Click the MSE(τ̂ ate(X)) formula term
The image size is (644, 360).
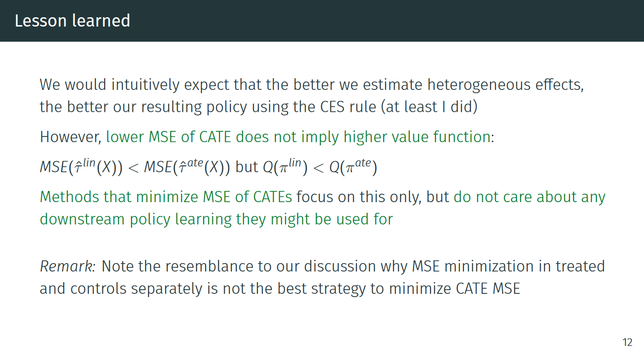point(187,167)
